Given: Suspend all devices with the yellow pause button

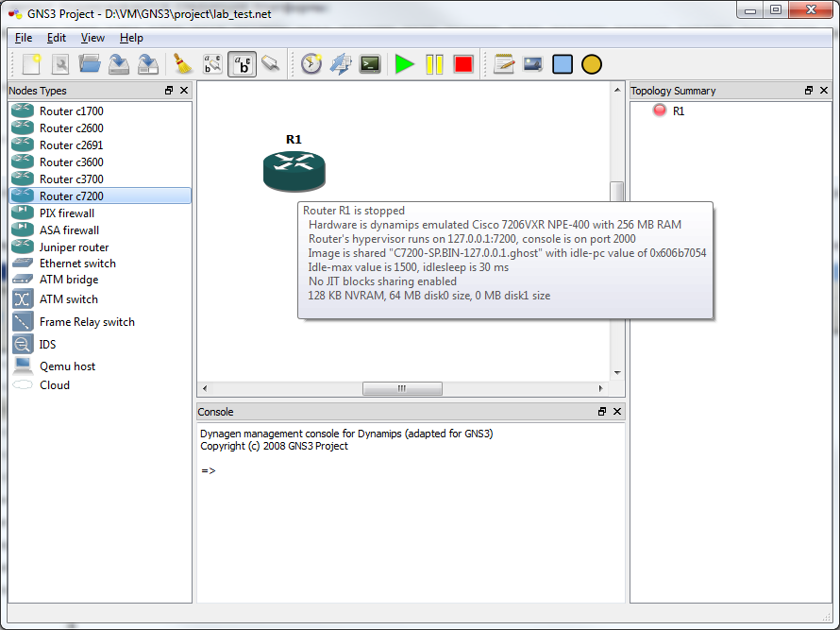Looking at the screenshot, I should point(434,64).
